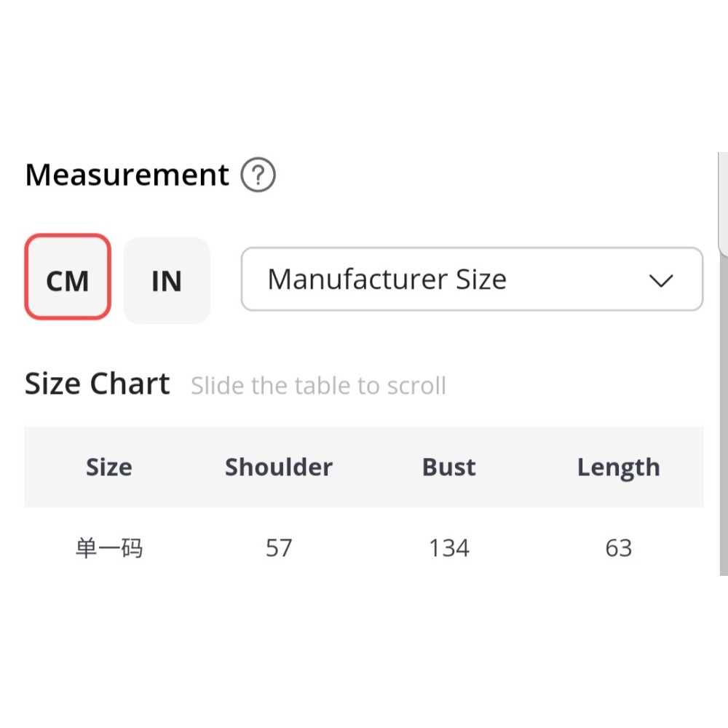Click the Shoulder column header
Image resolution: width=728 pixels, height=728 pixels.
[279, 467]
